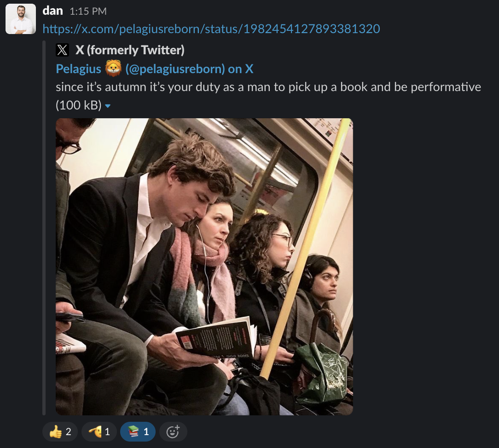Collapse the image preview using the caret
499x448 pixels.
(108, 106)
